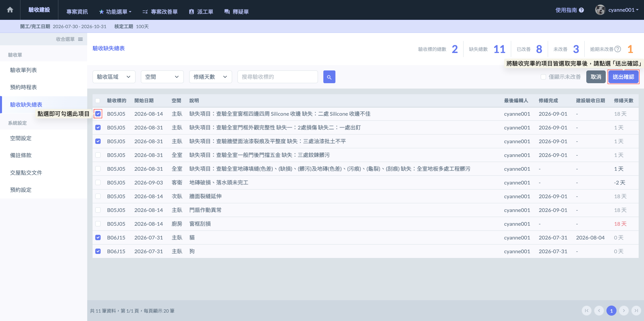This screenshot has height=321, width=644.
Task: Click the 最後編輯人 column header
Action: click(x=516, y=101)
